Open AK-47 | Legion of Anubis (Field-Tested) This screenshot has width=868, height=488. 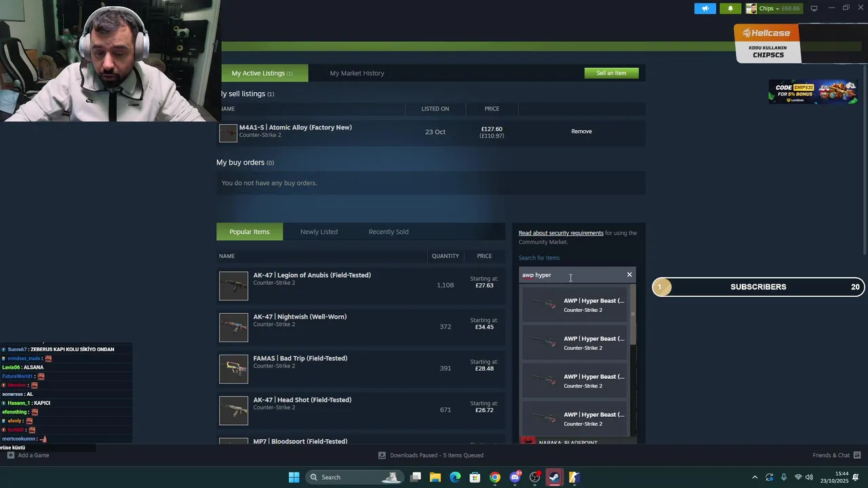pos(312,275)
